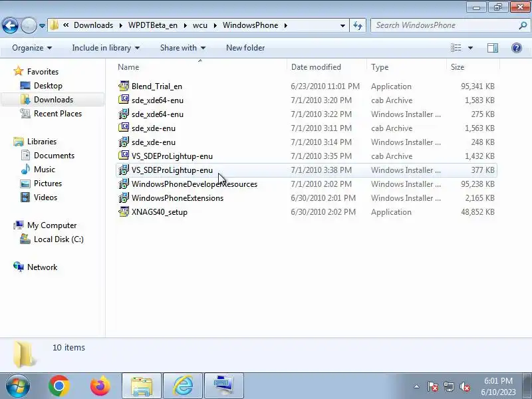
Task: Select VS_SDEProLightup-enu Windows Installer icon
Action: 124,170
